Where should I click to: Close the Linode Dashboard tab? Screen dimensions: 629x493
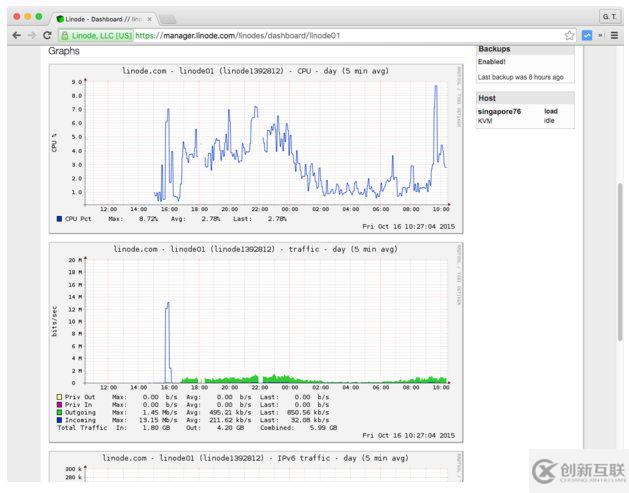coord(149,19)
